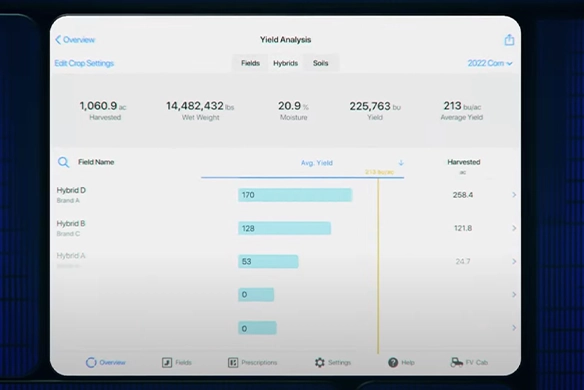Click the search magnifier icon
Screen dimensions: 584x390
click(63, 162)
